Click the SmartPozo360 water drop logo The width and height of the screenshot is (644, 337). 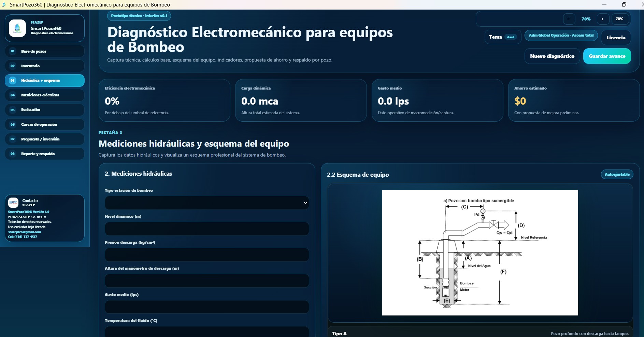pos(17,28)
